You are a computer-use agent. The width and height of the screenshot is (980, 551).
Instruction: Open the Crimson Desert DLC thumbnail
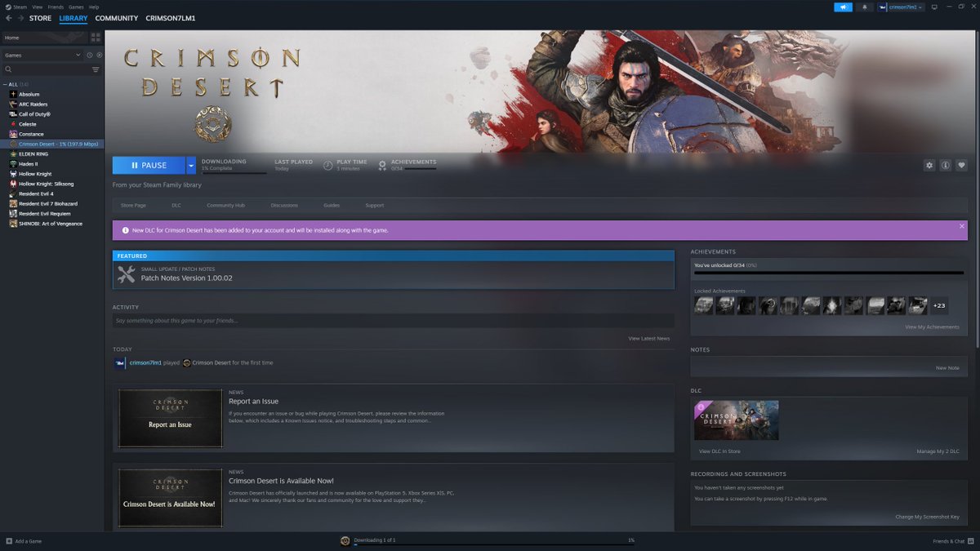coord(736,420)
